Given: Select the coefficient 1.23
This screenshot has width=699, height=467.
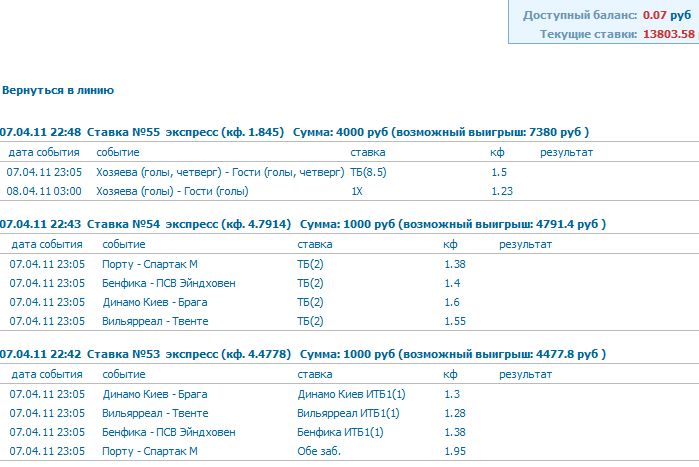Looking at the screenshot, I should coord(502,192).
